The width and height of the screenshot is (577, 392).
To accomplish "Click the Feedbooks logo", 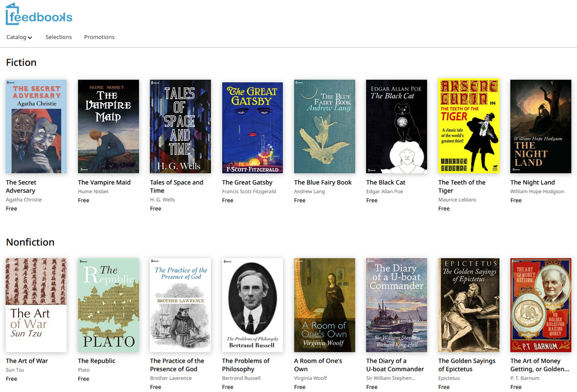I will [x=39, y=14].
